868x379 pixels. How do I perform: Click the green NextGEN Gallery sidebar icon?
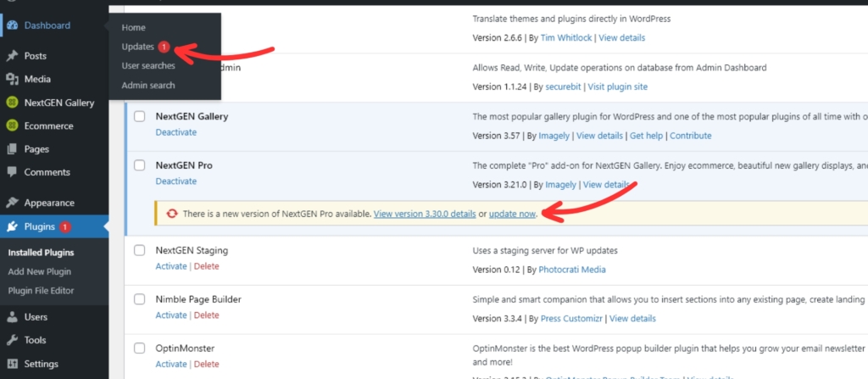pyautogui.click(x=12, y=103)
